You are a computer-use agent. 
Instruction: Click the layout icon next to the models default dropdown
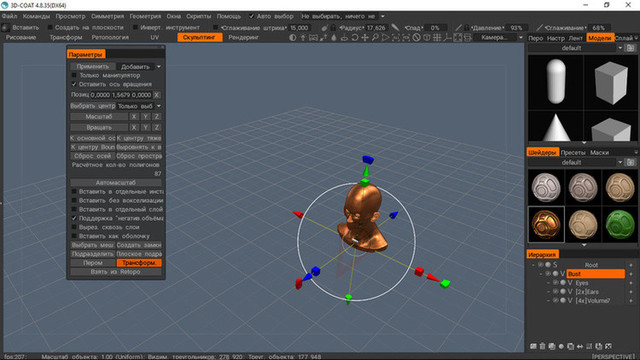(x=630, y=48)
